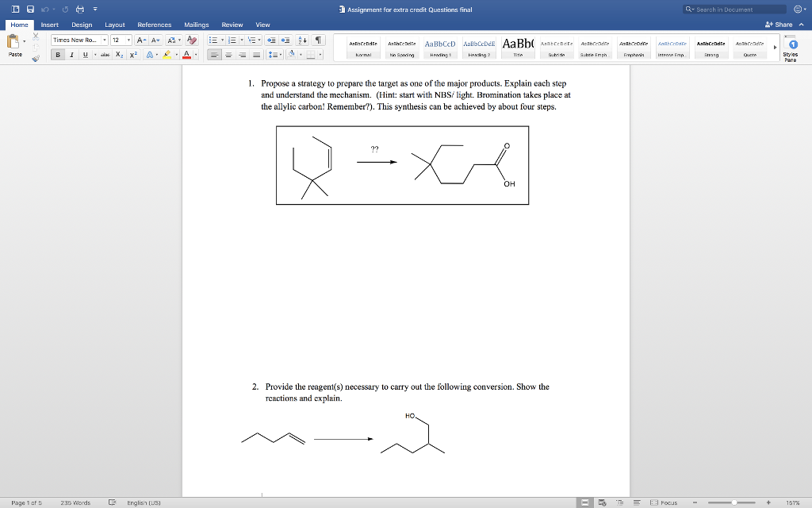The image size is (812, 508).
Task: Click the Clear Formatting eraser icon
Action: [191, 40]
